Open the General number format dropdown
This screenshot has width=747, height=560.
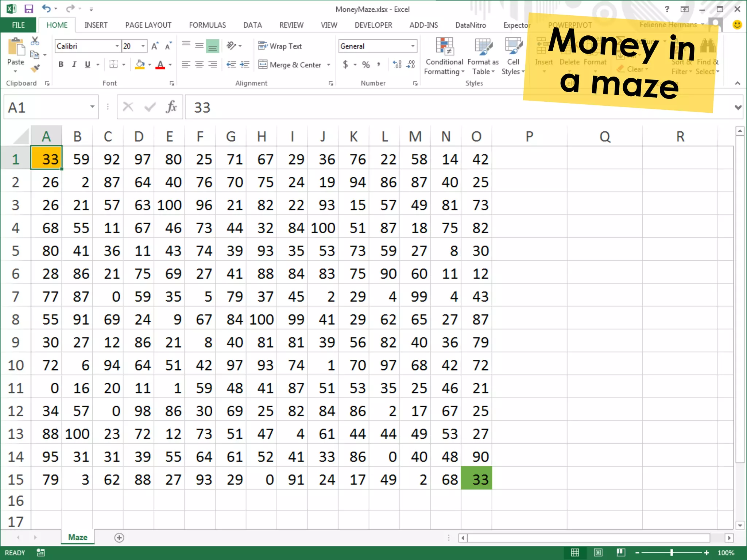tap(413, 46)
